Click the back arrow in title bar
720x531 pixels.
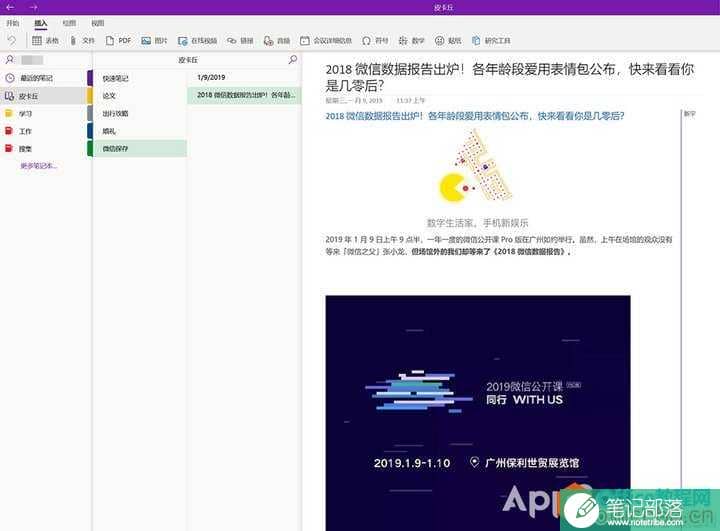click(x=10, y=7)
